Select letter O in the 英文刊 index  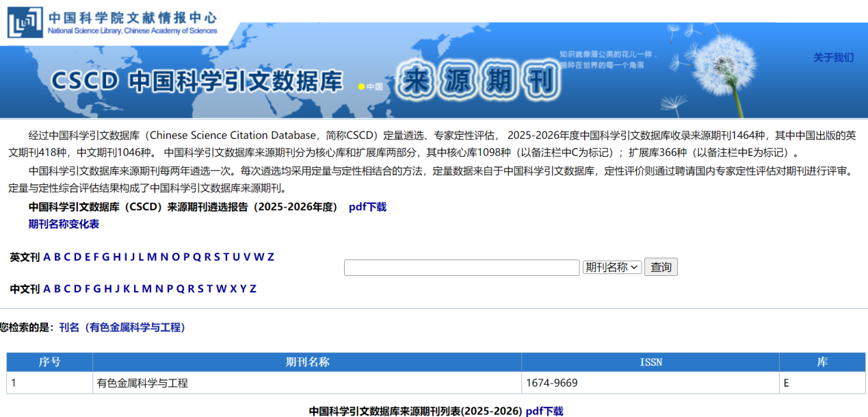pyautogui.click(x=176, y=257)
